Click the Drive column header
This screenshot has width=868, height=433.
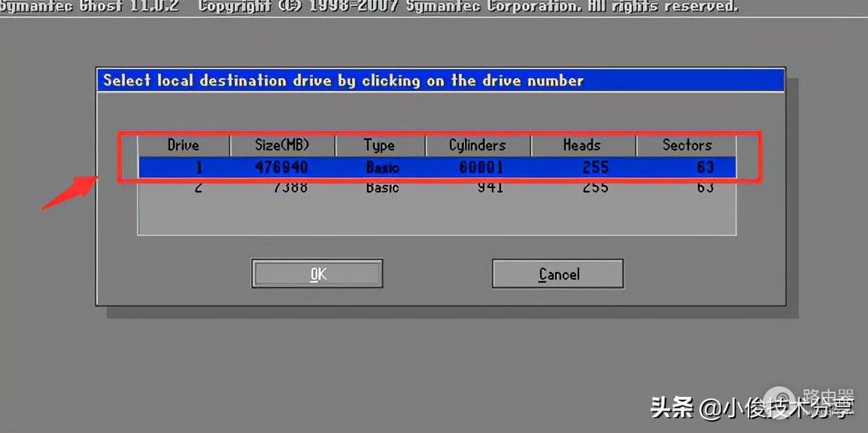pyautogui.click(x=184, y=145)
